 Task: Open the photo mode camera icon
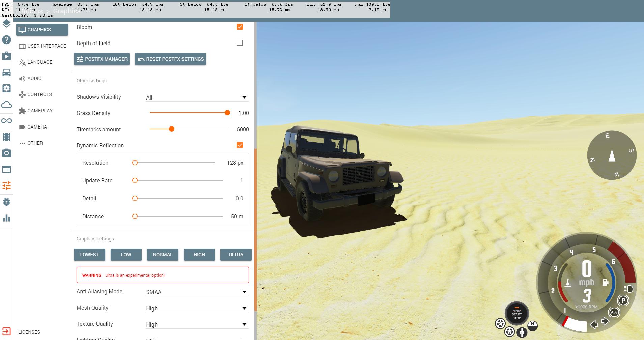[x=6, y=153]
